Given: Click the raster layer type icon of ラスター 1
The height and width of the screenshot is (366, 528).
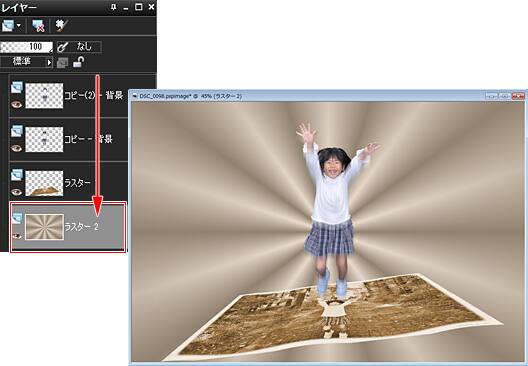Looking at the screenshot, I should point(16,175).
